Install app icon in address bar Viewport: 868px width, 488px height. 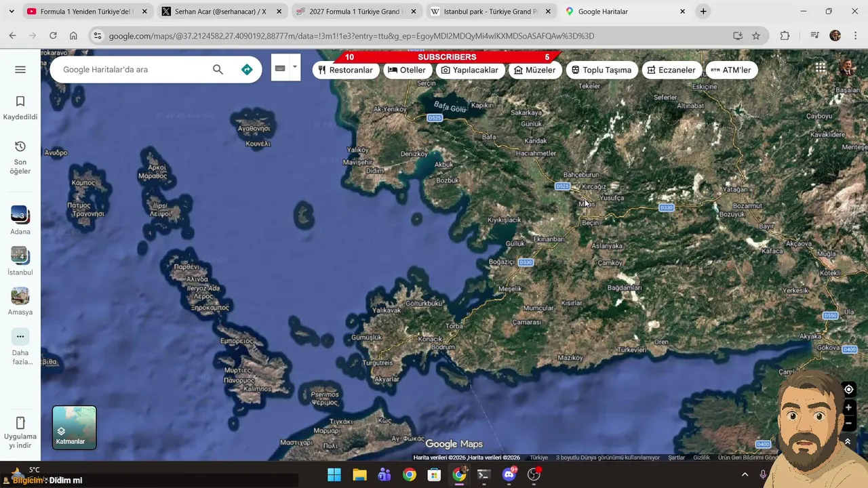[x=738, y=36]
